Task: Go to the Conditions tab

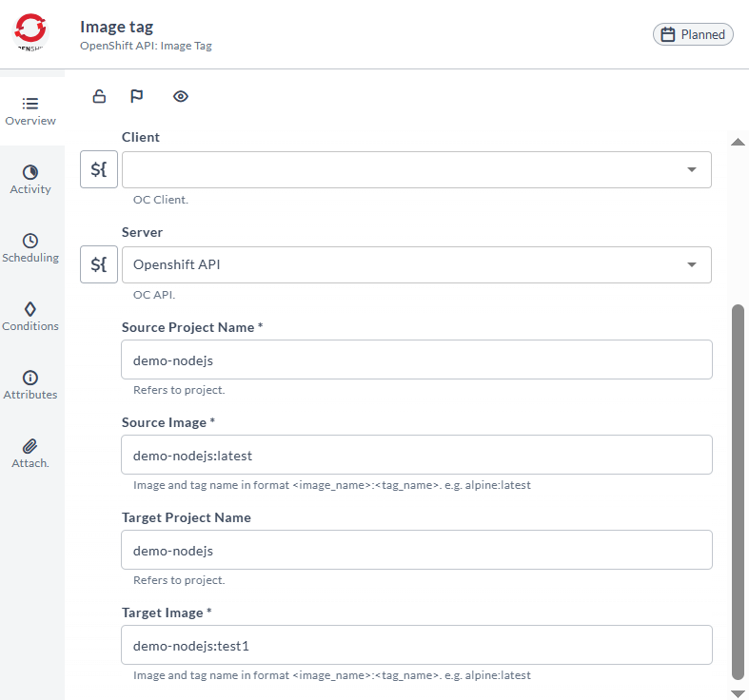Action: tap(30, 317)
